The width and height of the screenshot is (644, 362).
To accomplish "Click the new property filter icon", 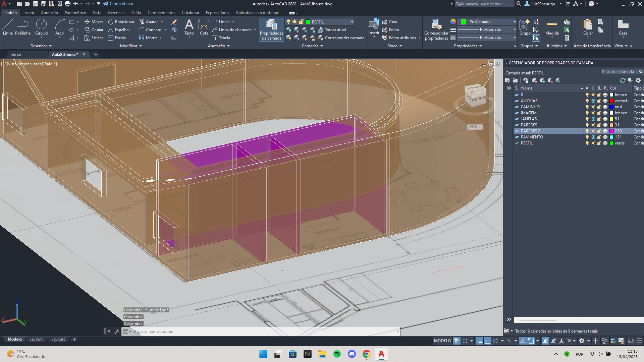I will pos(507,80).
